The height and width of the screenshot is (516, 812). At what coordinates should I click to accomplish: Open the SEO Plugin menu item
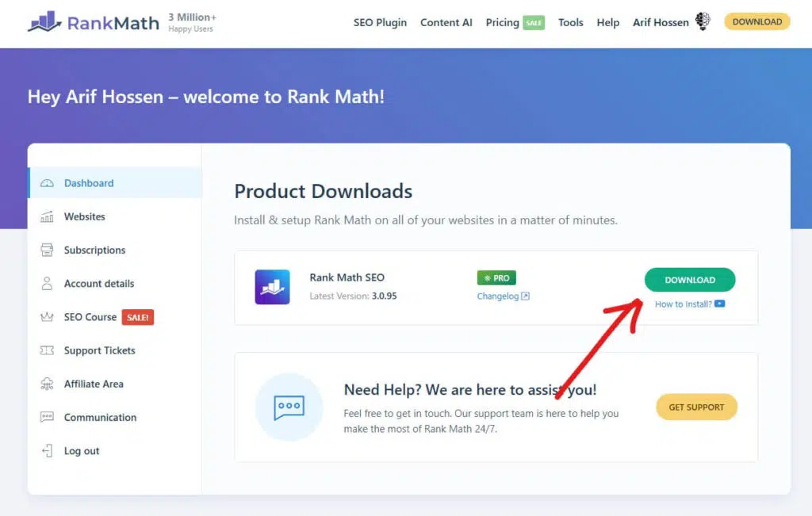click(380, 23)
